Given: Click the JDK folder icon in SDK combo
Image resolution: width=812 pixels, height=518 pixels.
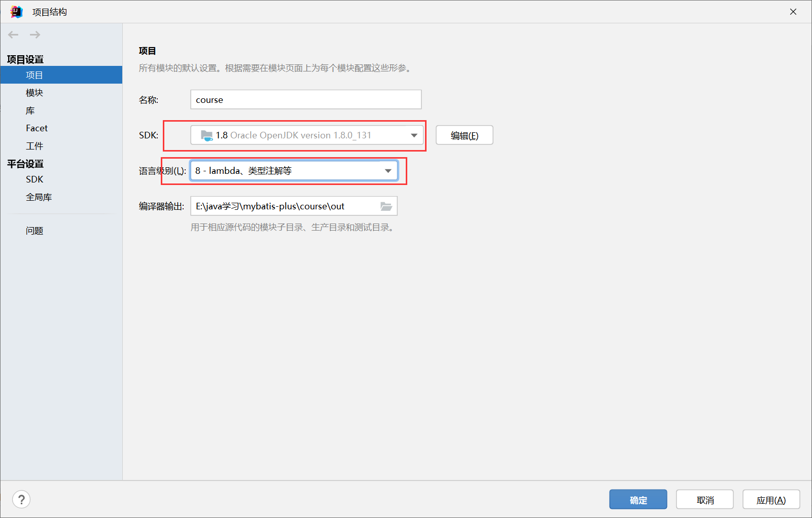Looking at the screenshot, I should tap(206, 135).
